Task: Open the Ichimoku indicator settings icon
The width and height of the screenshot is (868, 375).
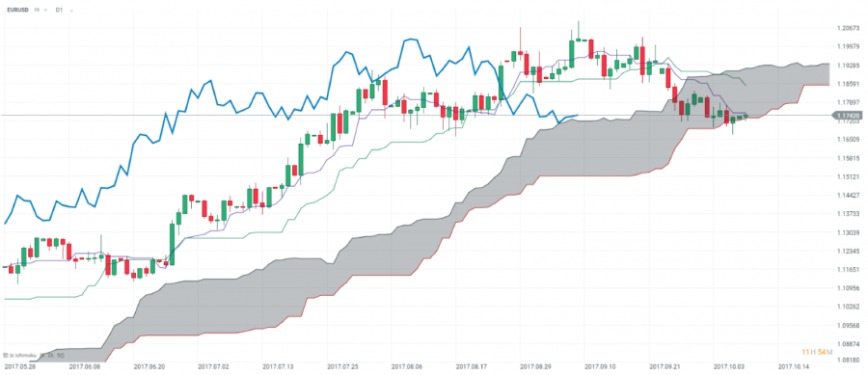Action: [6, 355]
